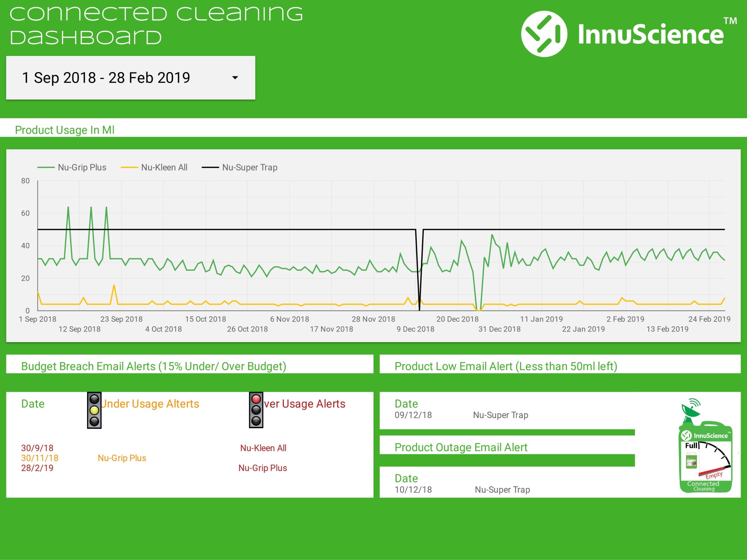Click the Product Usage In Ml heading
The image size is (747, 560).
coord(65,130)
